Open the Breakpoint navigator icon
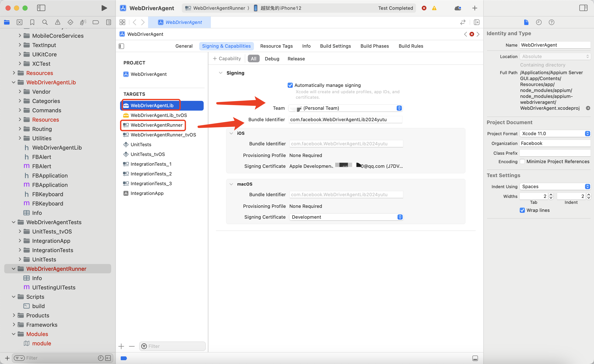594x364 pixels. [x=96, y=22]
